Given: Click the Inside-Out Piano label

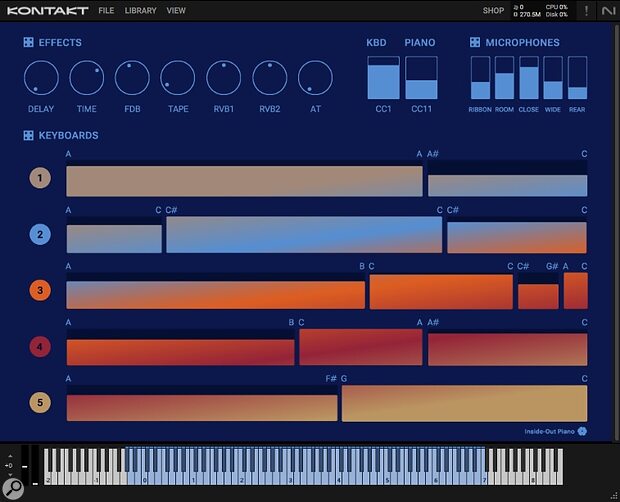Looking at the screenshot, I should coord(549,431).
